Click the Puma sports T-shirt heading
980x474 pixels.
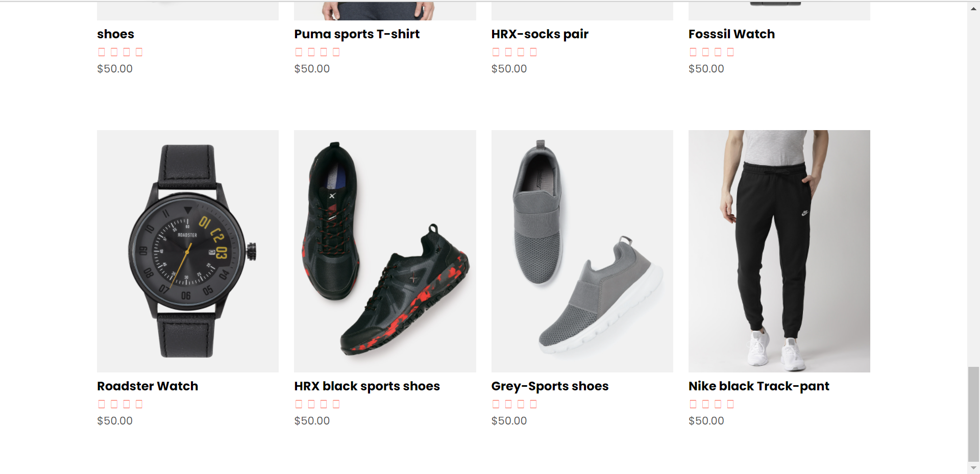357,34
